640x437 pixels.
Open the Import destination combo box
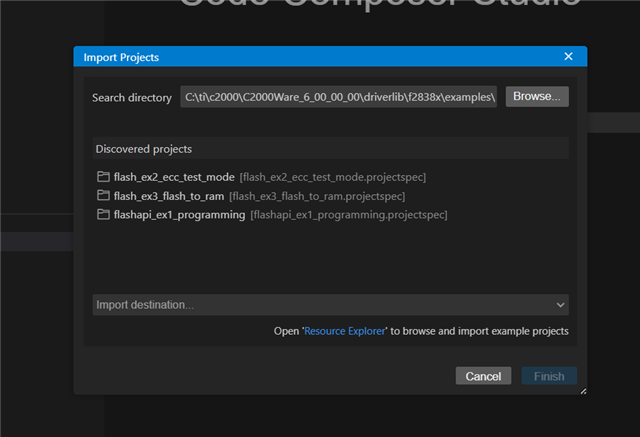tap(320, 304)
